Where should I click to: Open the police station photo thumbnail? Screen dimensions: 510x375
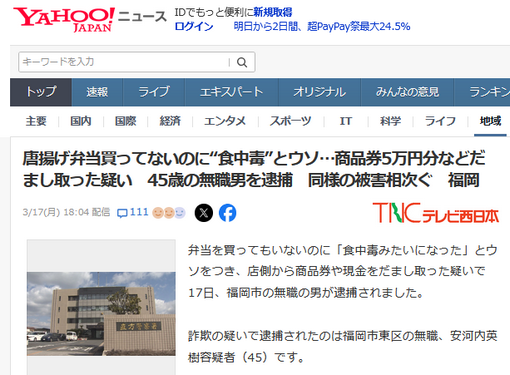click(101, 314)
